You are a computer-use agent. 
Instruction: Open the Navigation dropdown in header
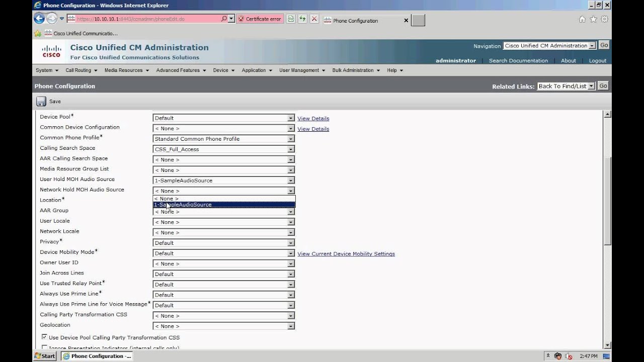549,45
